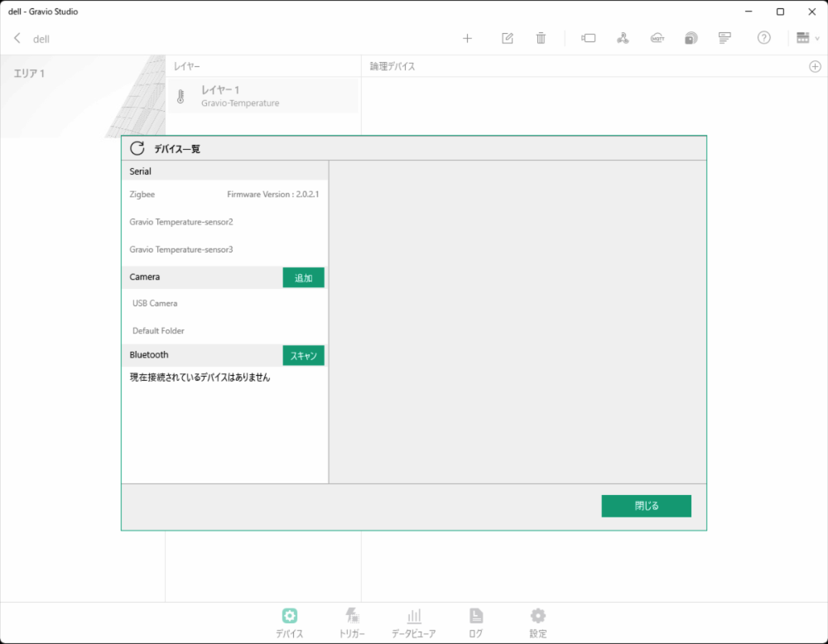The image size is (828, 644).
Task: Open the edit icon in the toolbar
Action: tap(508, 38)
